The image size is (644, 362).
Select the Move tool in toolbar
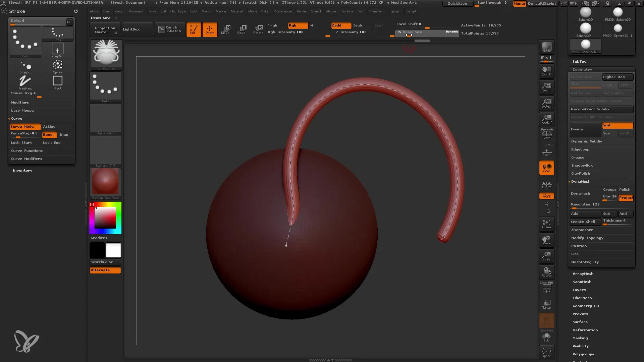click(226, 29)
